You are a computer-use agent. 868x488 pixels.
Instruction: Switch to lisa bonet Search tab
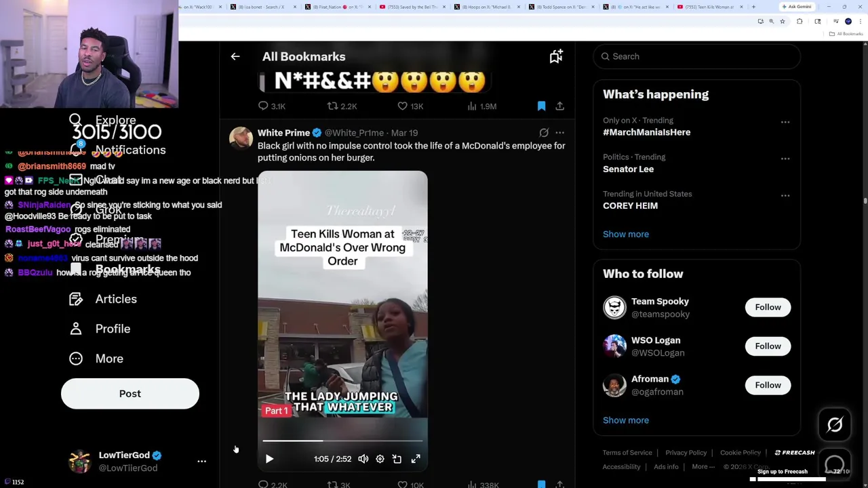262,7
